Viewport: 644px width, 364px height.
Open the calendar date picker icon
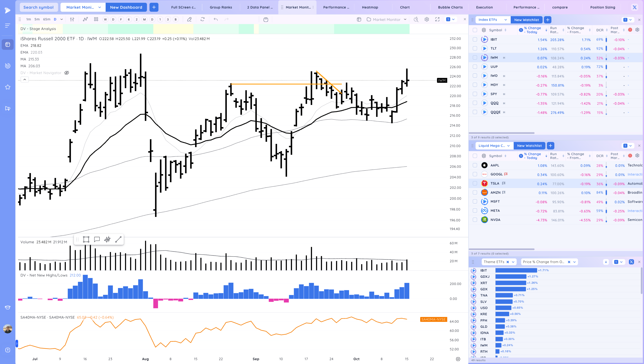coord(266,19)
